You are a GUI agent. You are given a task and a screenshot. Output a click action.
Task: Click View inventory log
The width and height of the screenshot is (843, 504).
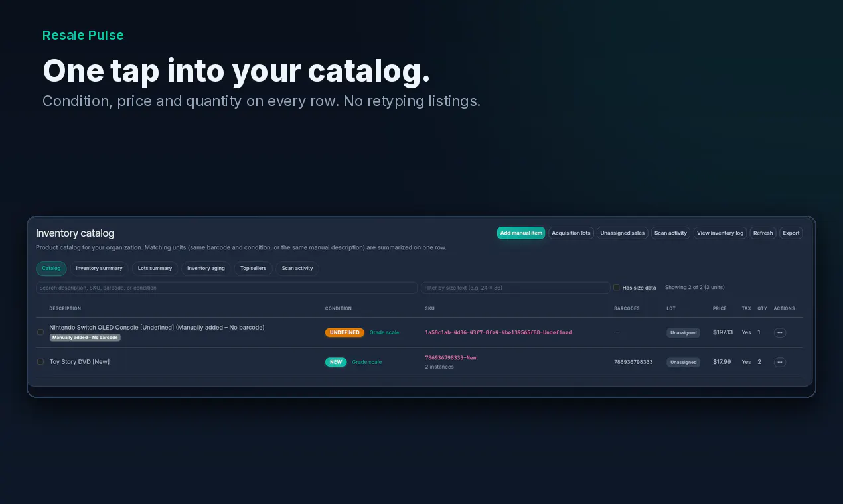point(720,233)
